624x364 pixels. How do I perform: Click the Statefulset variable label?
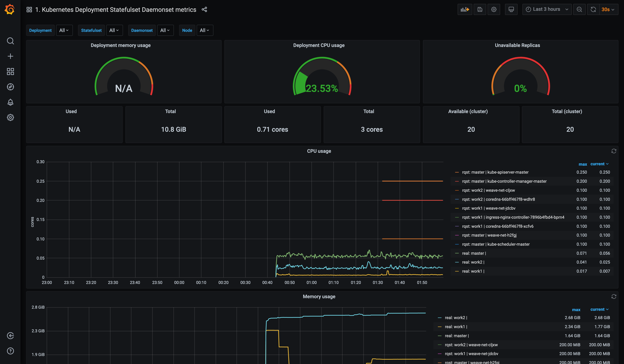tap(91, 30)
